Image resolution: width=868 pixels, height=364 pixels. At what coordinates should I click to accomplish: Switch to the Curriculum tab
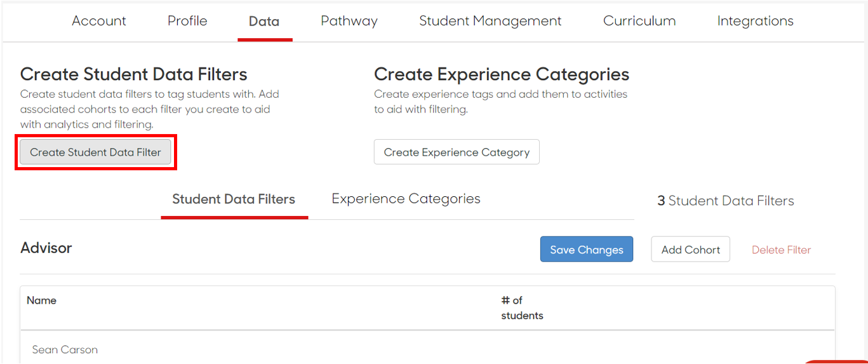(639, 21)
